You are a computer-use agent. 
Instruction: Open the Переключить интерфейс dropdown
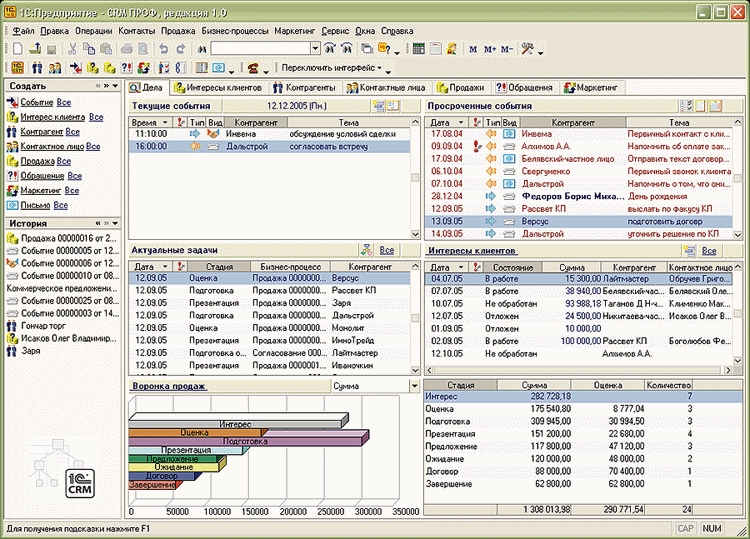click(x=331, y=68)
